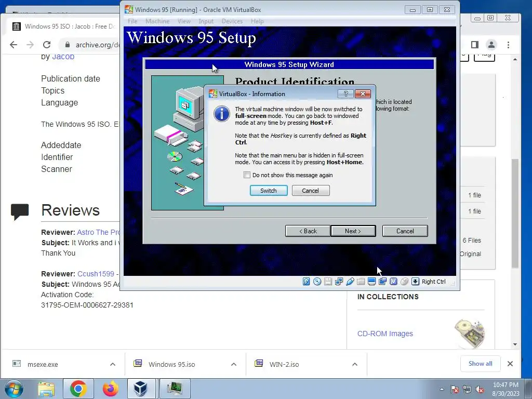Click the optical disk icon in VirtualBox status bar
This screenshot has width=532, height=399.
[x=317, y=282]
